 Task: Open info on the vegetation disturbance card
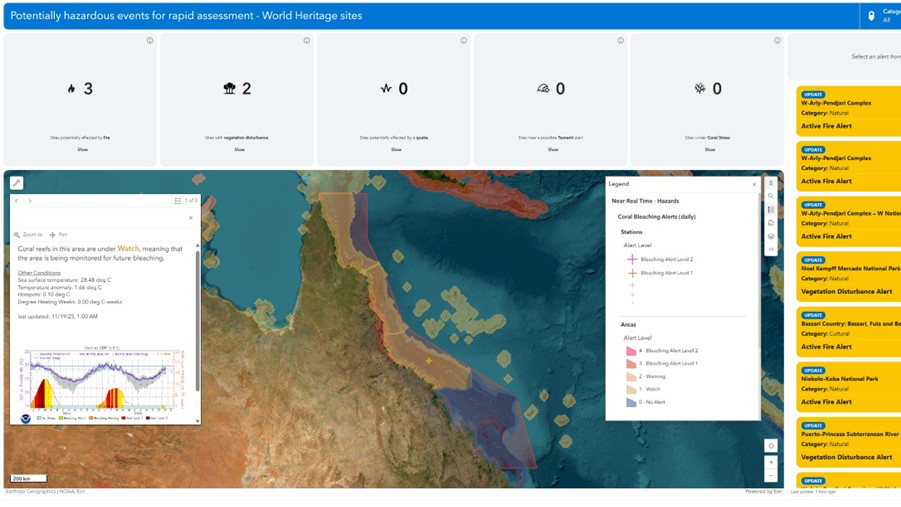pyautogui.click(x=307, y=41)
